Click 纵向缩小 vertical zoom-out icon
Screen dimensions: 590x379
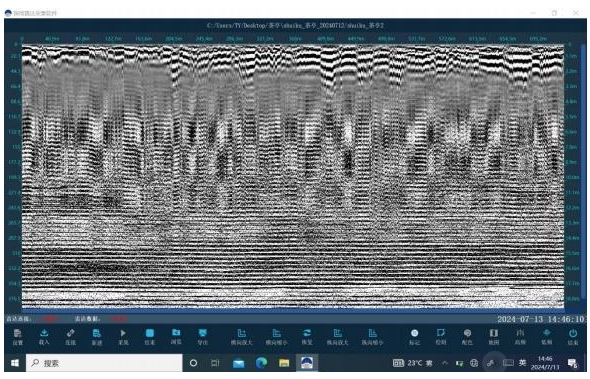coord(373,337)
